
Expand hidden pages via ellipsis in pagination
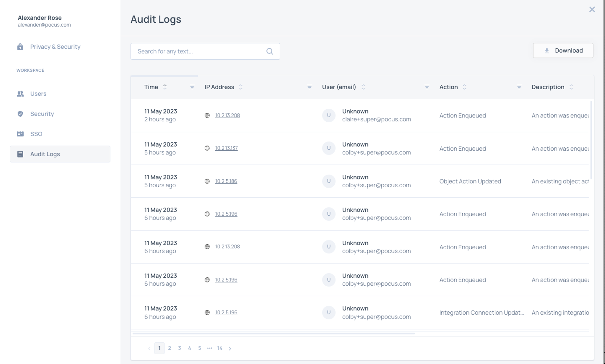tap(210, 348)
